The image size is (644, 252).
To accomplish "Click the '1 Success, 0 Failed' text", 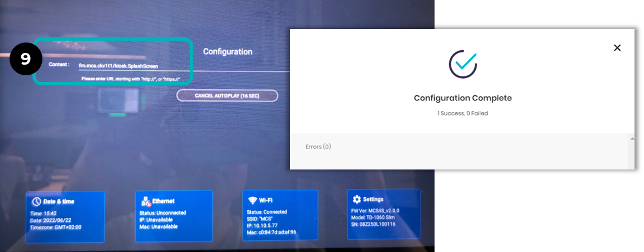I will (x=462, y=113).
